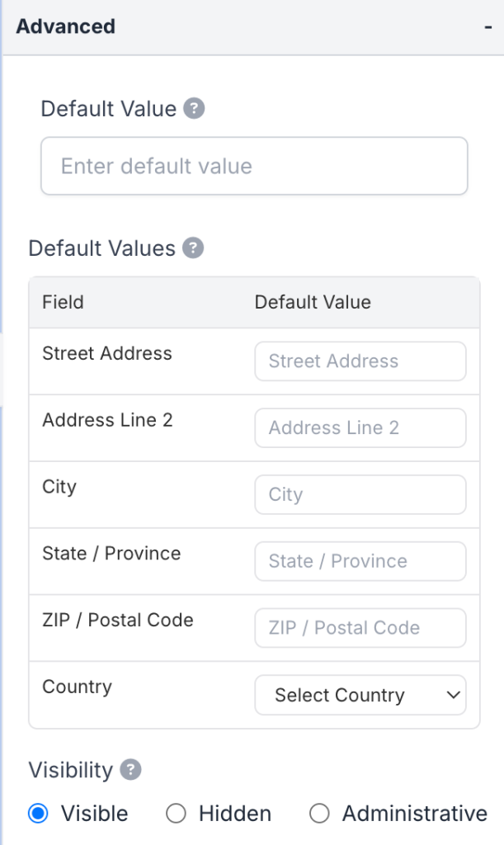Focus the Enter default value field
Image resolution: width=504 pixels, height=845 pixels.
tap(254, 166)
